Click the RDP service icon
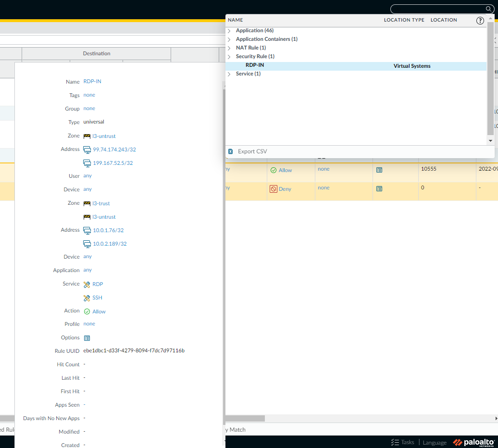Viewport: 498px width, 448px height. (87, 285)
